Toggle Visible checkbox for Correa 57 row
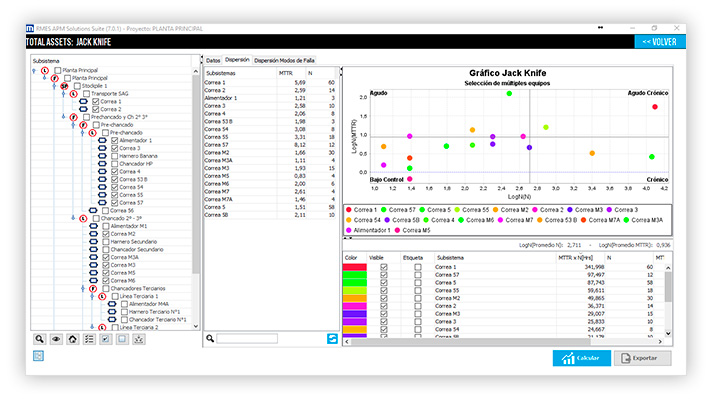Image resolution: width=716 pixels, height=399 pixels. [384, 275]
